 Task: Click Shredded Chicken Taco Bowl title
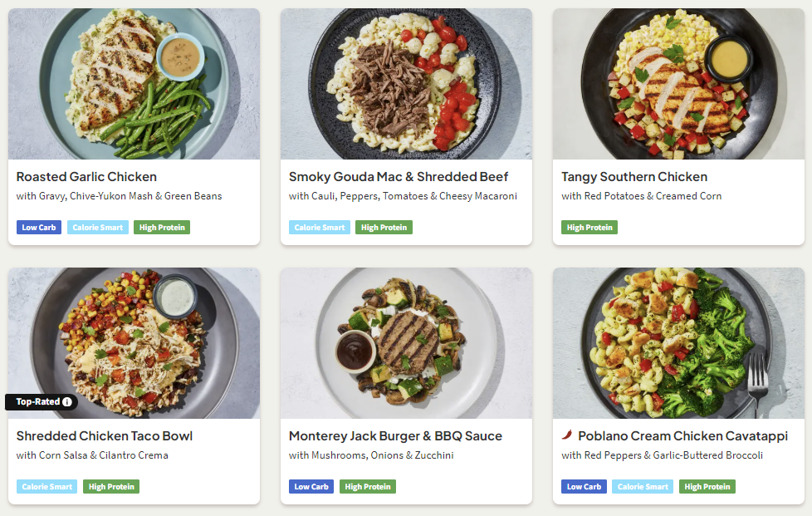(x=105, y=435)
